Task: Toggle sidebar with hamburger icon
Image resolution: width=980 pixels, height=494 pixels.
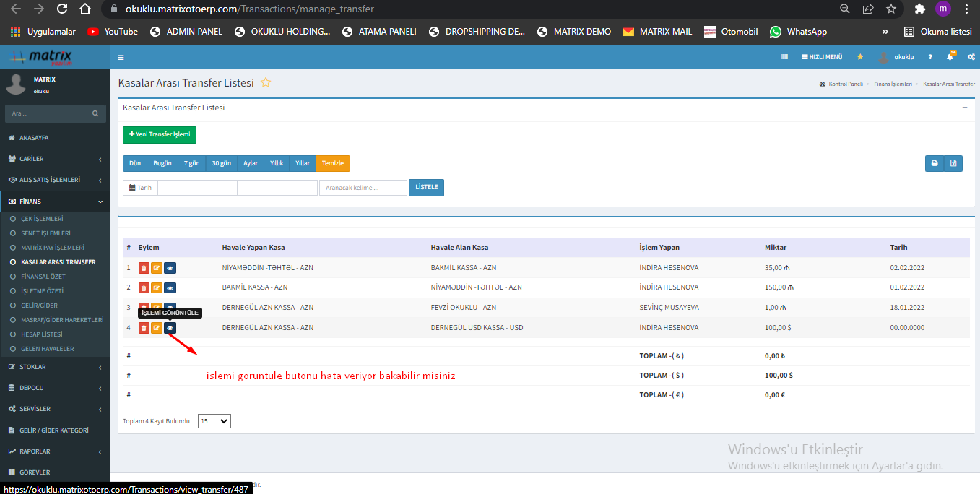Action: [x=121, y=58]
